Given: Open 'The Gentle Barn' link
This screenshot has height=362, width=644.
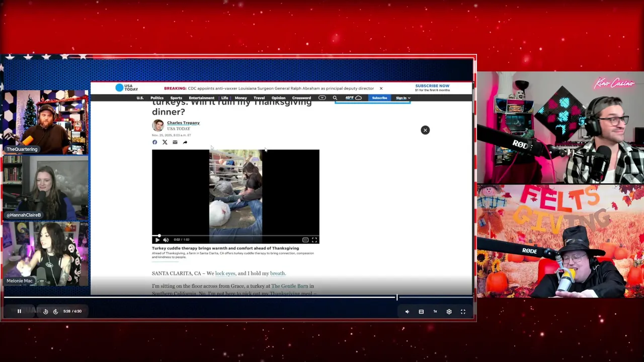Looking at the screenshot, I should click(289, 286).
